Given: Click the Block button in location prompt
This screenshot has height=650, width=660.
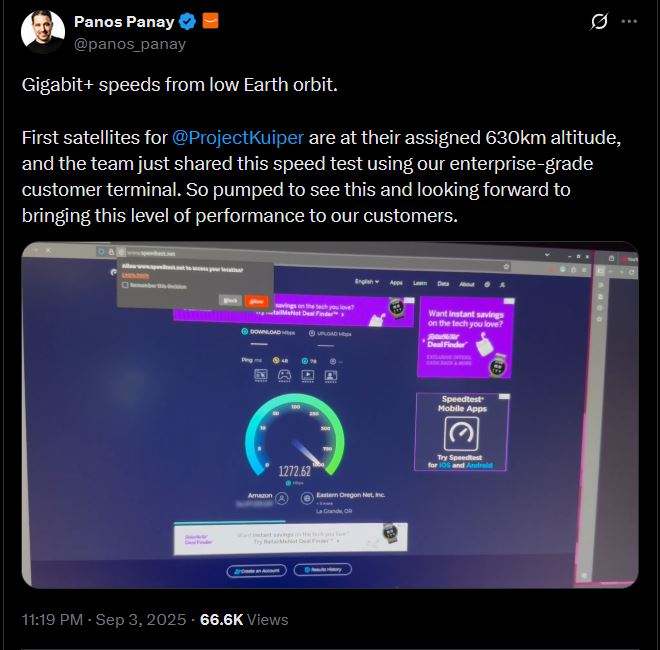Looking at the screenshot, I should click(230, 300).
